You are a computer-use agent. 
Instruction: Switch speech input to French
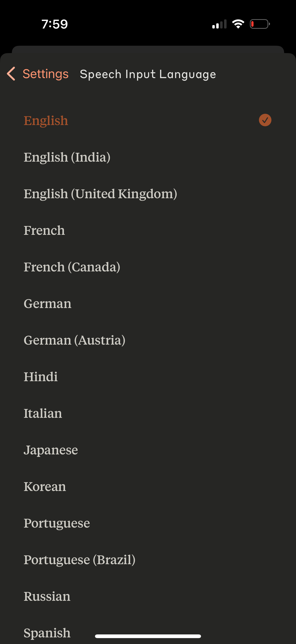(x=44, y=230)
